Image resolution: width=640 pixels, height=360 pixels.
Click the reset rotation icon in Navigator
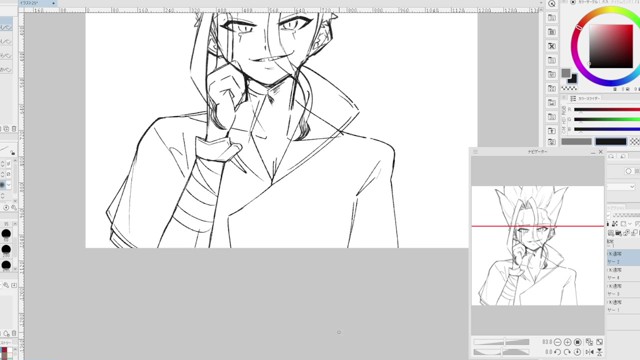[578, 352]
